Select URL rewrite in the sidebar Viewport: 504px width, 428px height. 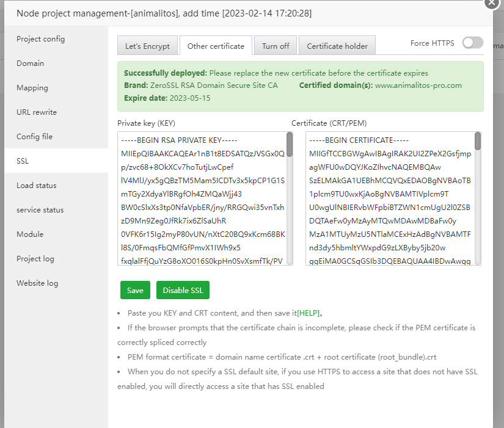pyautogui.click(x=37, y=112)
